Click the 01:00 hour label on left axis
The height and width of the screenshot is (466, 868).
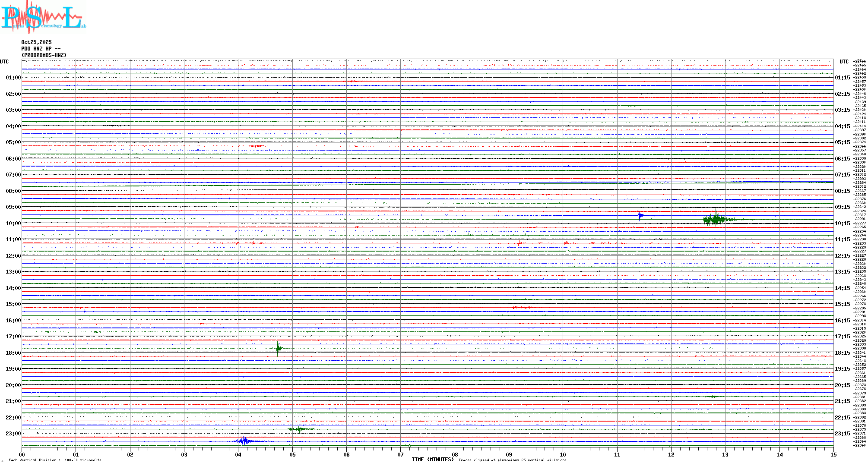pos(13,78)
